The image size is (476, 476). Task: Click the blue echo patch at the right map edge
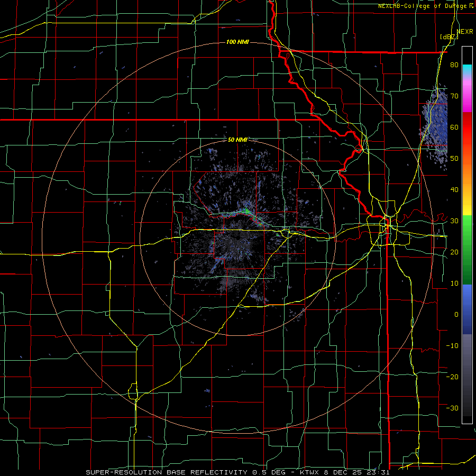tap(436, 127)
